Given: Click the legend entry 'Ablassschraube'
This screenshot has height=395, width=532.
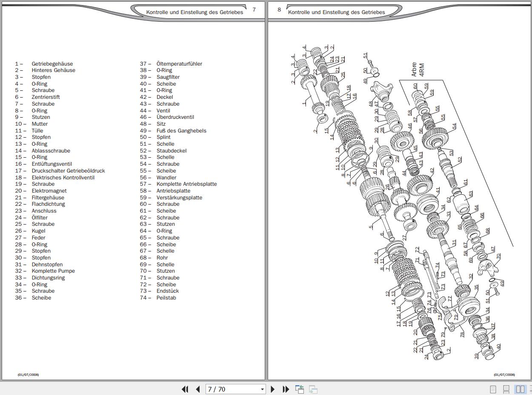Looking at the screenshot, I should point(51,151).
